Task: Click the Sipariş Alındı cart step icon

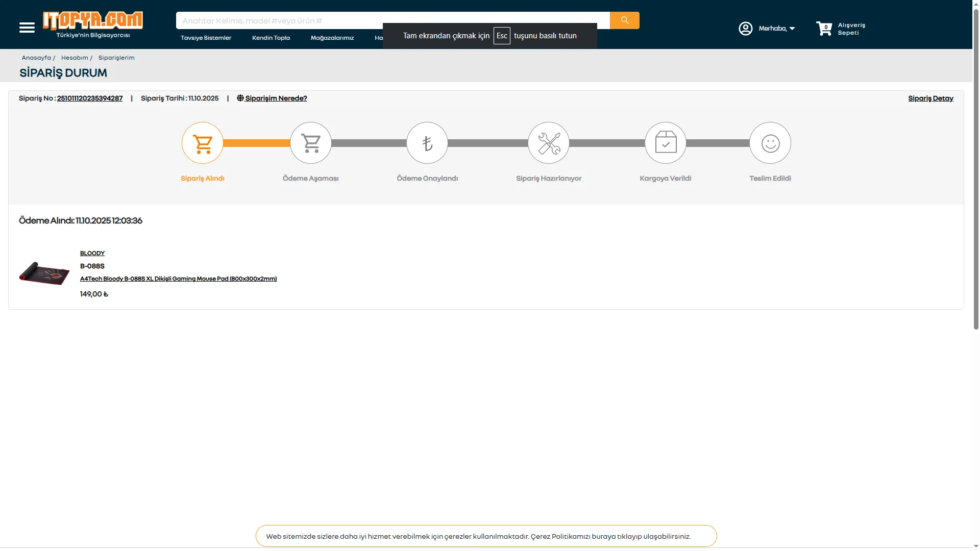Action: click(x=203, y=143)
